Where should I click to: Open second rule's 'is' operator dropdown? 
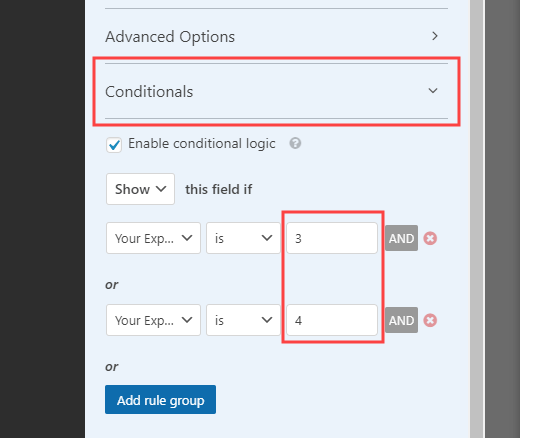pyautogui.click(x=243, y=320)
